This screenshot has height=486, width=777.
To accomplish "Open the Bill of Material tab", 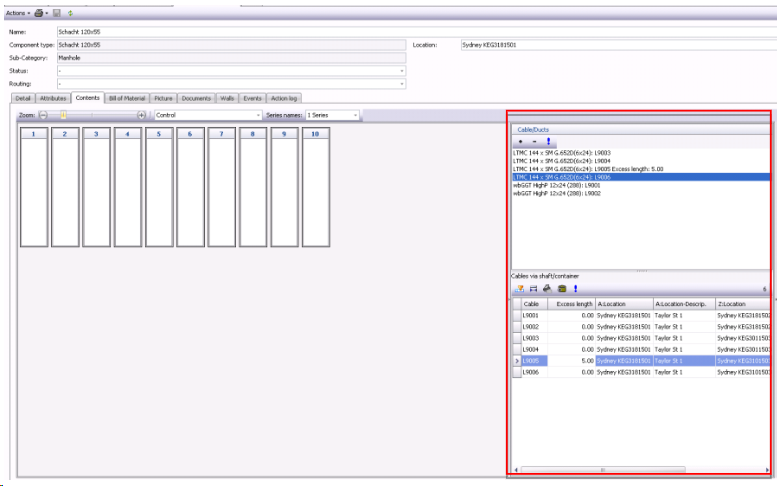I will click(127, 99).
